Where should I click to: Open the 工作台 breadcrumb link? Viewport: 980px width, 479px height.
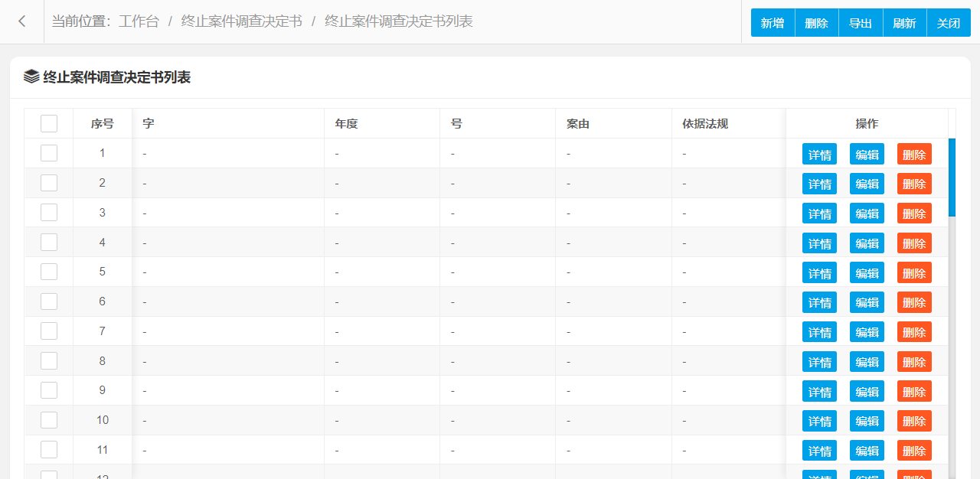click(x=139, y=21)
